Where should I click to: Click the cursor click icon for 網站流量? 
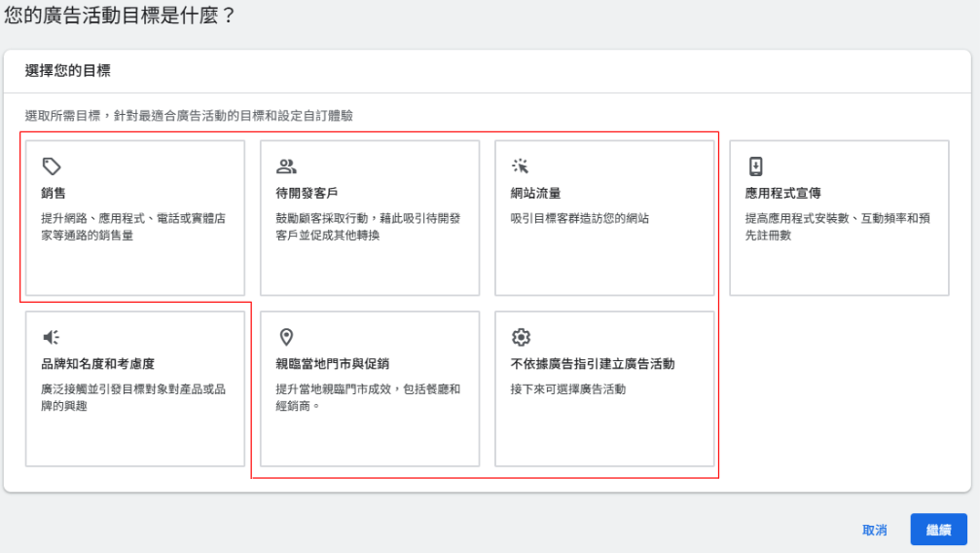[x=521, y=166]
